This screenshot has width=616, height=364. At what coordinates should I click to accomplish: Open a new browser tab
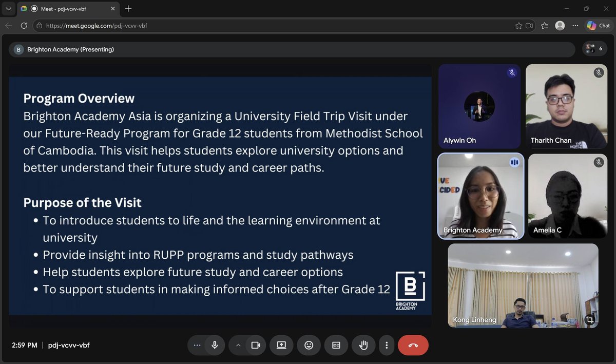128,9
